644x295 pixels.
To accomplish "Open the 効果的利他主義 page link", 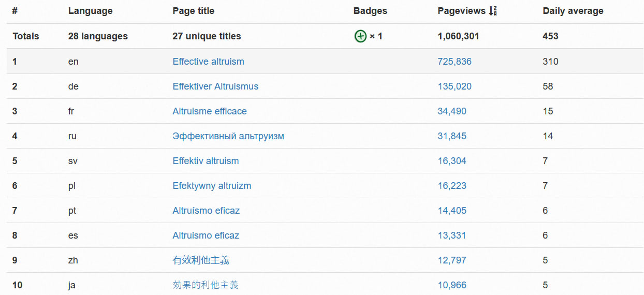I will pyautogui.click(x=206, y=285).
